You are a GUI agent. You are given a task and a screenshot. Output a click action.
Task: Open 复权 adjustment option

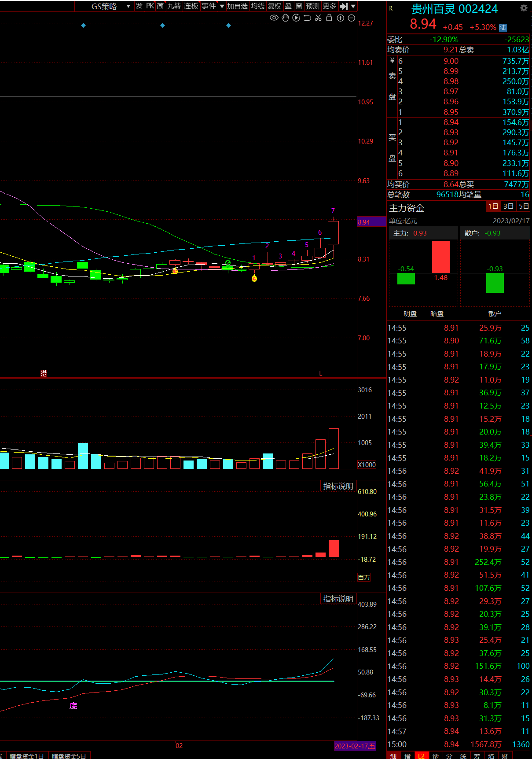pyautogui.click(x=274, y=6)
